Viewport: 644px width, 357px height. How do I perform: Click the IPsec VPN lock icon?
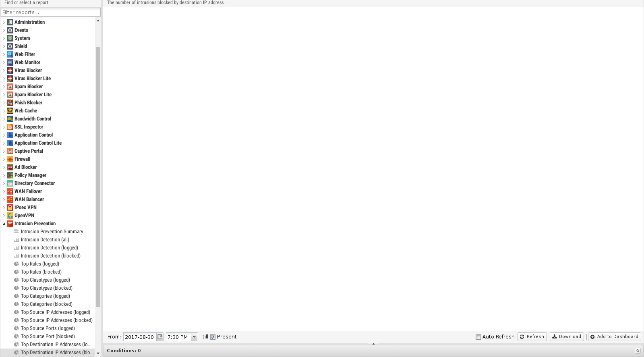click(10, 208)
